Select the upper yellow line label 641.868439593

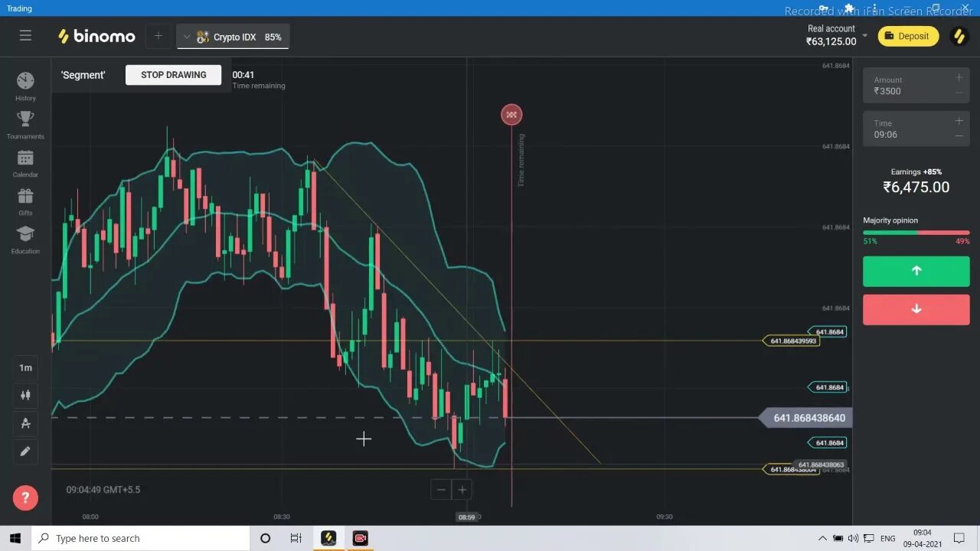792,341
